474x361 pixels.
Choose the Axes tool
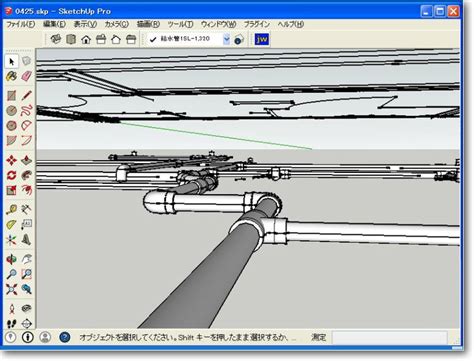12,240
